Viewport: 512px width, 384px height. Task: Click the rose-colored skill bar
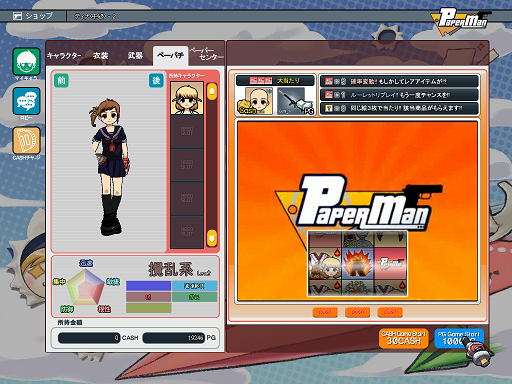pos(149,297)
